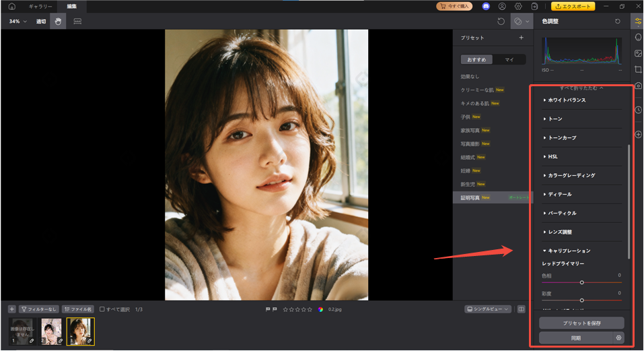The image size is (644, 351).
Task: Click the 今すぐ購入 buy button
Action: point(454,6)
